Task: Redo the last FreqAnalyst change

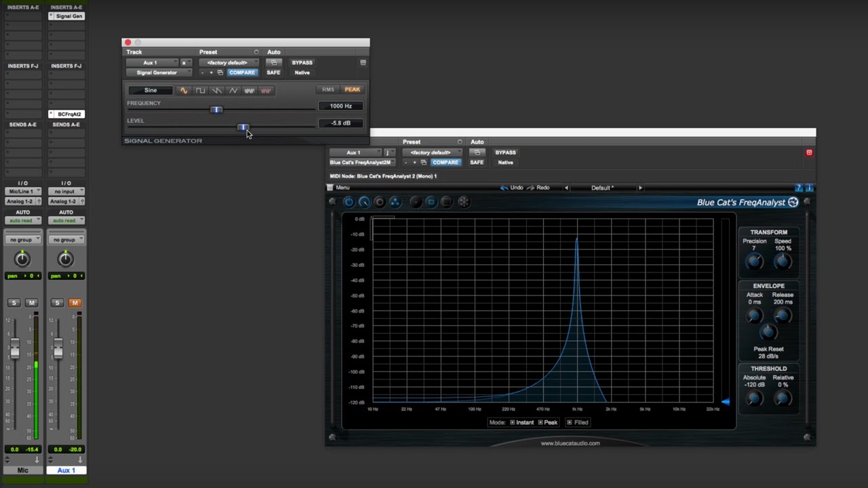Action: click(x=538, y=188)
